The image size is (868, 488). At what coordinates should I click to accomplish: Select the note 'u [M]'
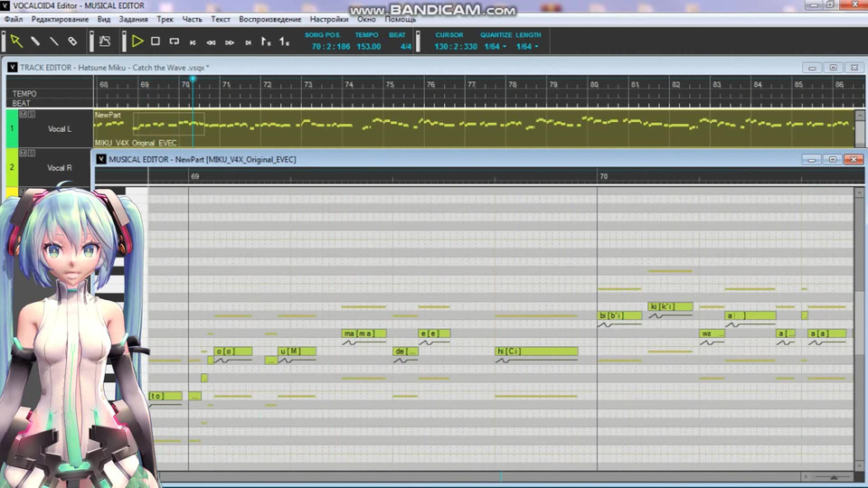pos(297,352)
